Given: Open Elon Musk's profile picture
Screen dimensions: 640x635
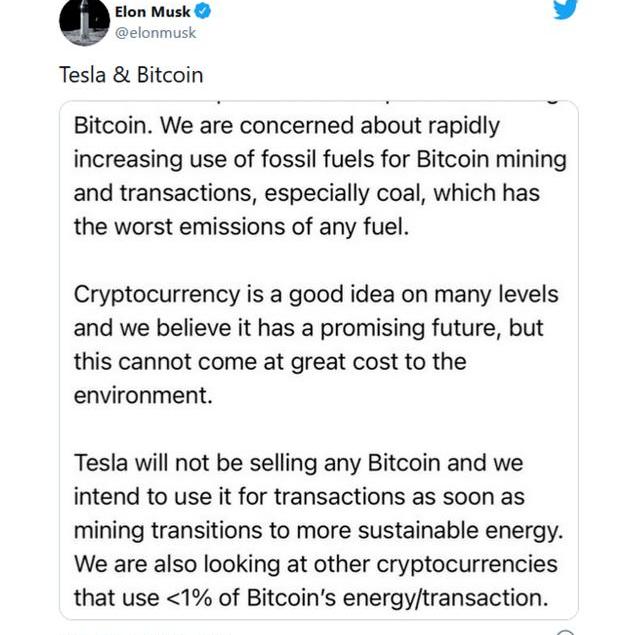Looking at the screenshot, I should (84, 21).
